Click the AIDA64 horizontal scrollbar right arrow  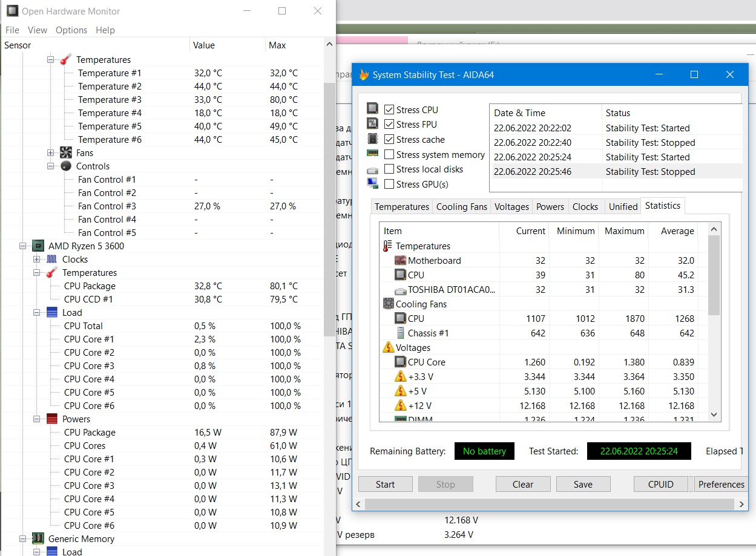(743, 504)
